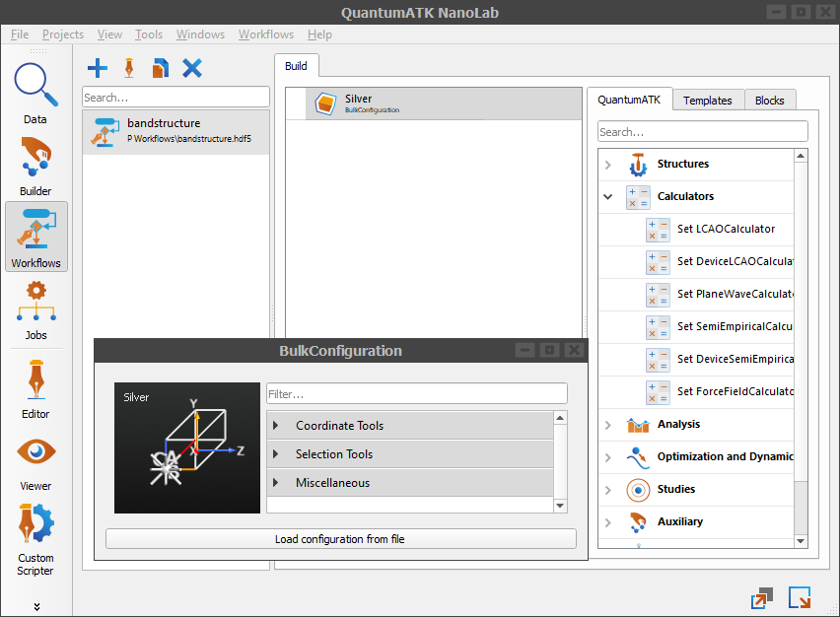Open the Tools menu
The width and height of the screenshot is (840, 617).
point(149,34)
